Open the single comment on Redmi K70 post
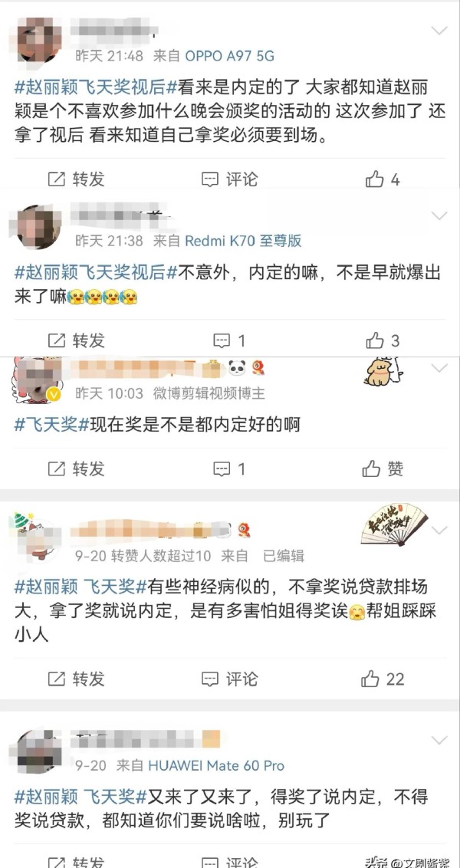 pyautogui.click(x=229, y=340)
